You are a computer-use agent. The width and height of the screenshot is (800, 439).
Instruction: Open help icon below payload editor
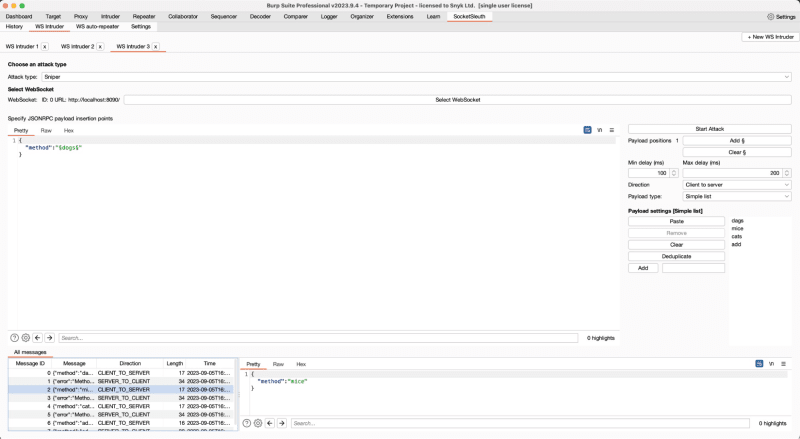click(x=14, y=338)
